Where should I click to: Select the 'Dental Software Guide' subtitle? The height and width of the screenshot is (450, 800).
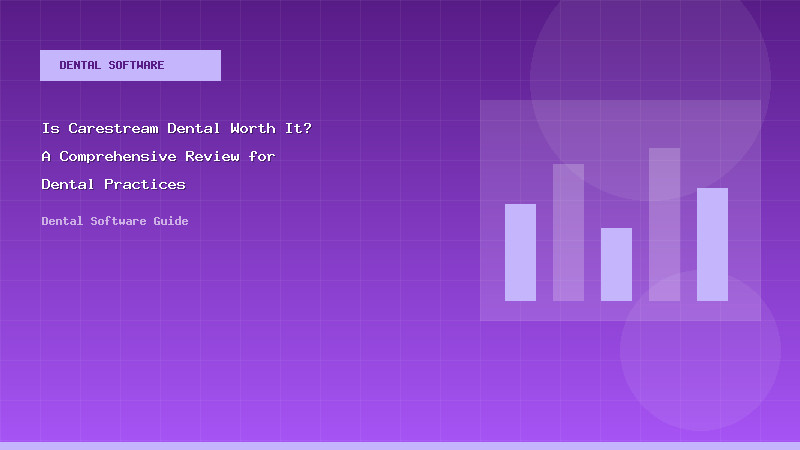coord(115,221)
